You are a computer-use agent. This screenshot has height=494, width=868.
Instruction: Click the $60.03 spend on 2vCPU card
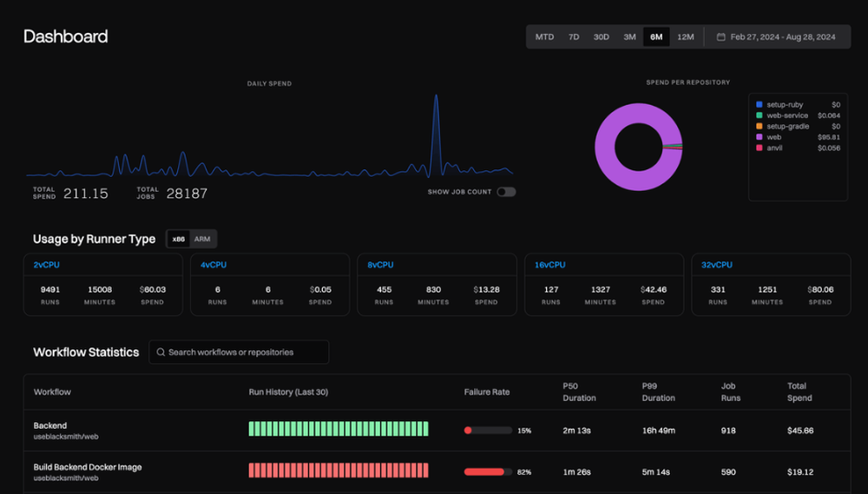(152, 290)
